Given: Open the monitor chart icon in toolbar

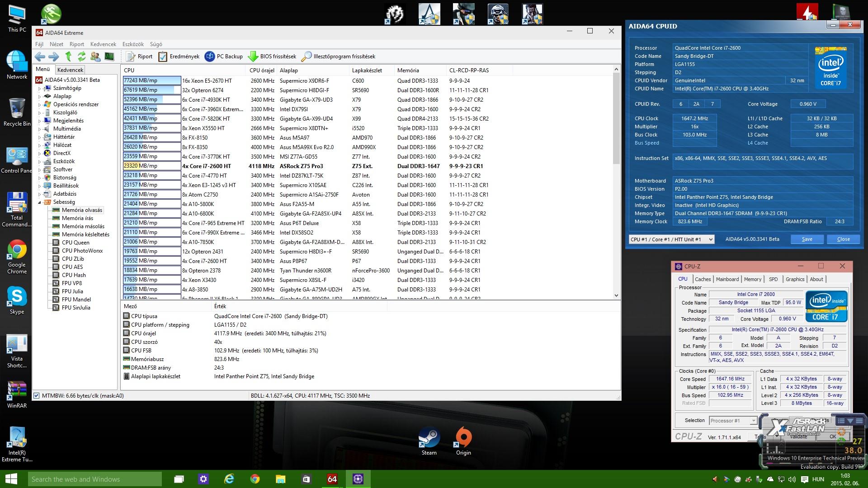Looking at the screenshot, I should coord(109,56).
